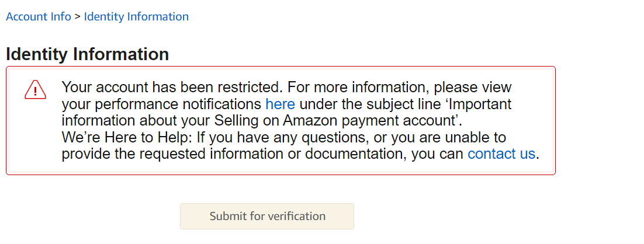The height and width of the screenshot is (244, 644).
Task: Click the 'Your account has been restricted' sentence
Action: click(172, 88)
